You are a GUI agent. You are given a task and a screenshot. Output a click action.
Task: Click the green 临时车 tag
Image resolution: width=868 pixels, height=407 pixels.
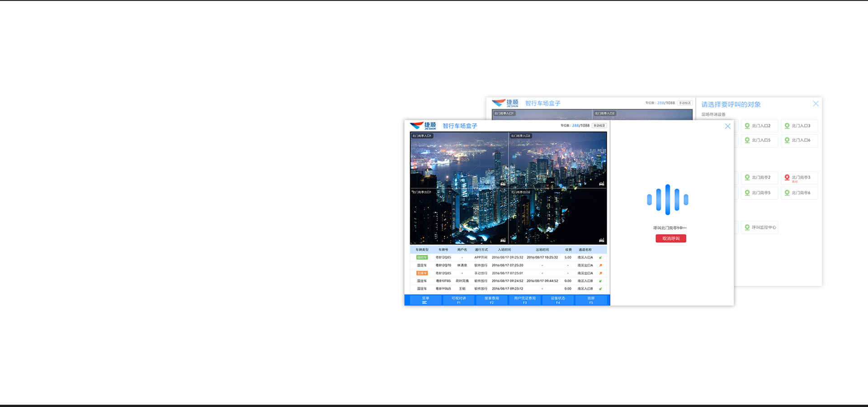422,257
